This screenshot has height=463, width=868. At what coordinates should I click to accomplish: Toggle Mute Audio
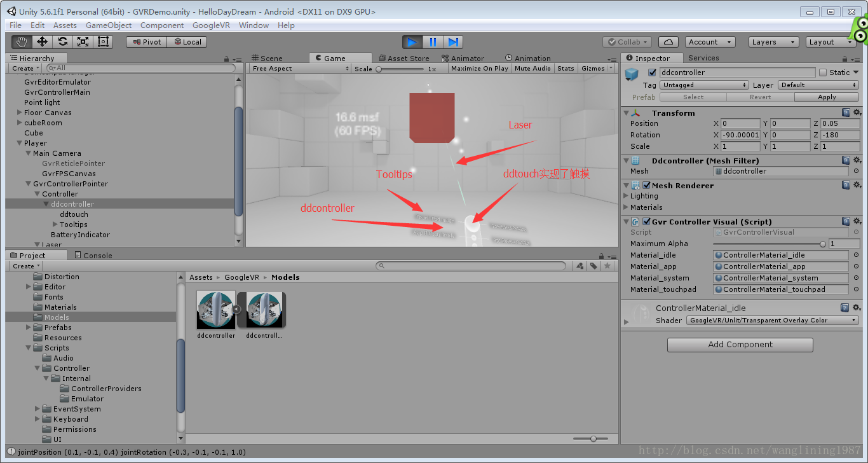(532, 68)
